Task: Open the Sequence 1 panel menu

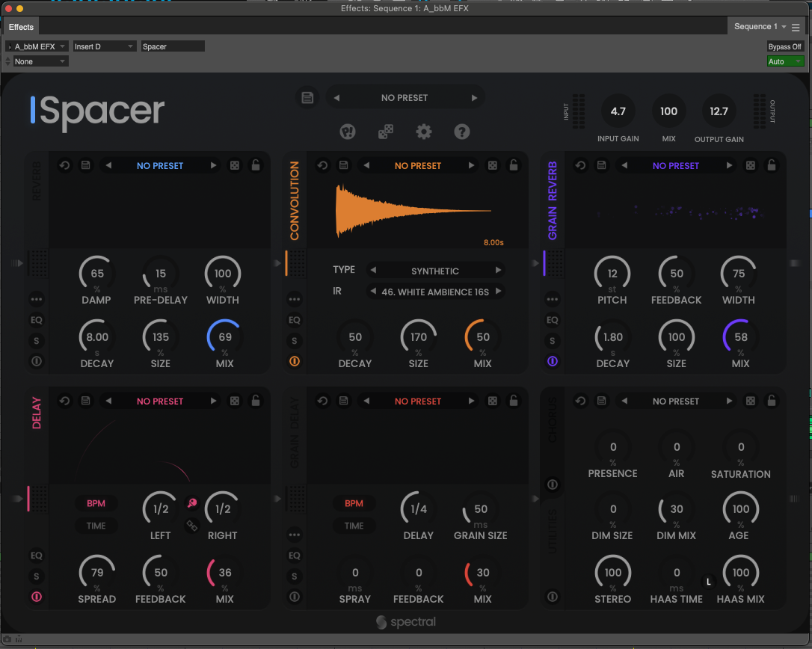Action: [x=796, y=27]
